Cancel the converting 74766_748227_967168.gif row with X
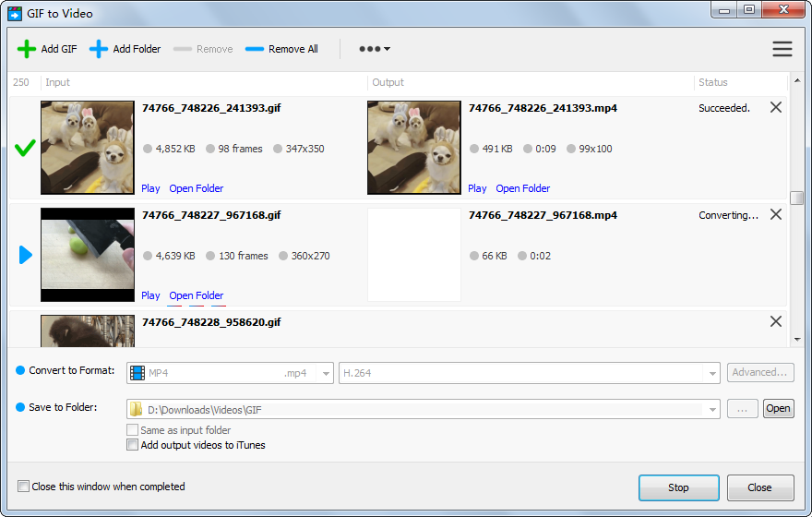Screen dimensions: 812x517 775,214
